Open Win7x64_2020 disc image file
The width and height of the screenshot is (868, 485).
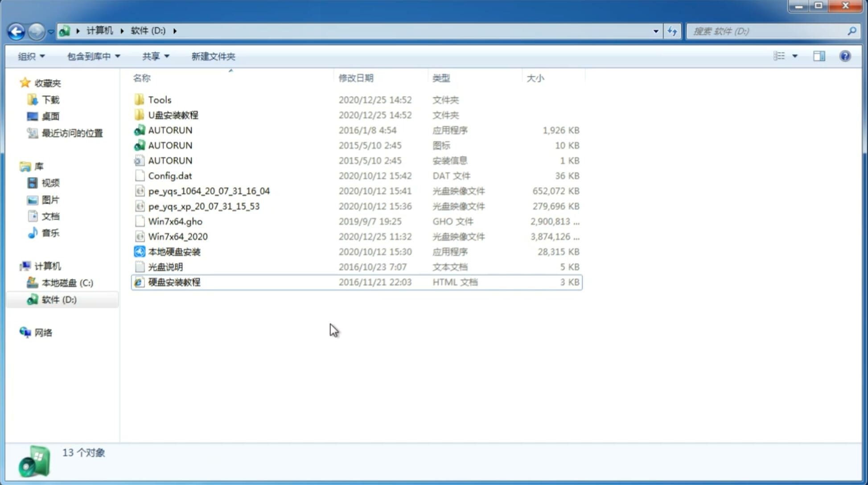click(x=178, y=237)
